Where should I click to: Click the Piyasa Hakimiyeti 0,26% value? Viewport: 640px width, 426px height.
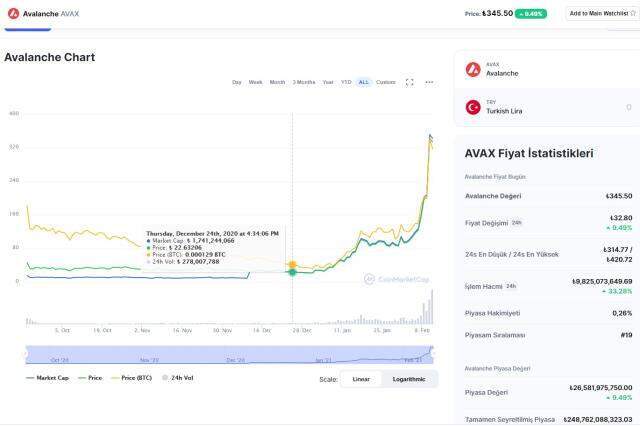point(622,313)
